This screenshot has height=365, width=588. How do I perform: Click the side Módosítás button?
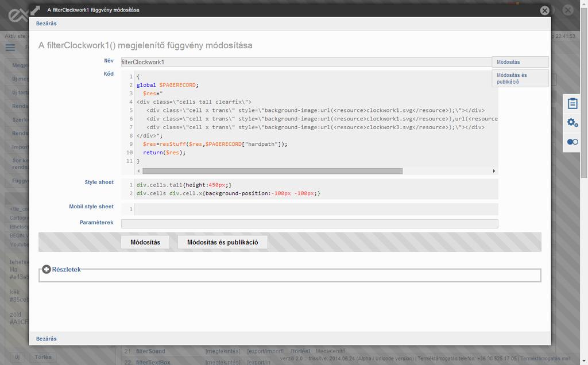pyautogui.click(x=520, y=62)
